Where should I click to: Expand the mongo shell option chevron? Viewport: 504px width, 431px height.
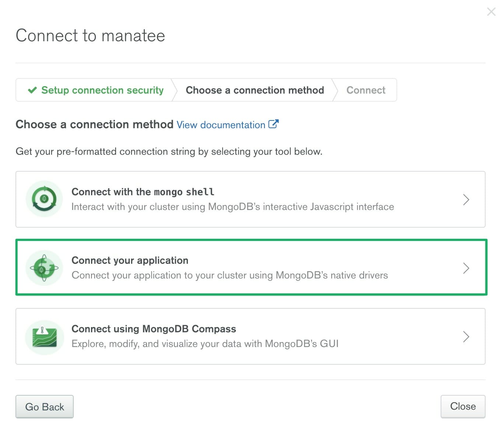[466, 200]
